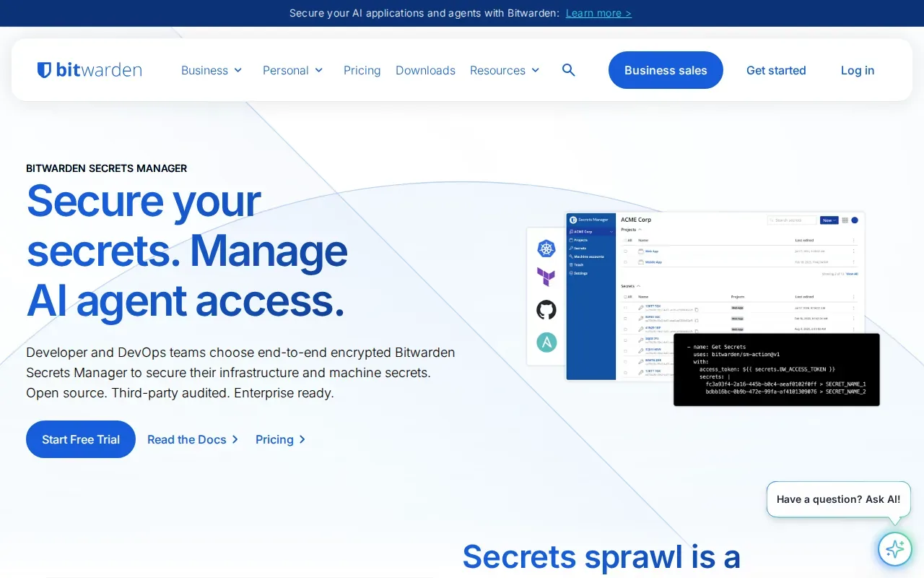Open the kebab menu on the Web App row
The image size is (924, 578).
(x=853, y=251)
